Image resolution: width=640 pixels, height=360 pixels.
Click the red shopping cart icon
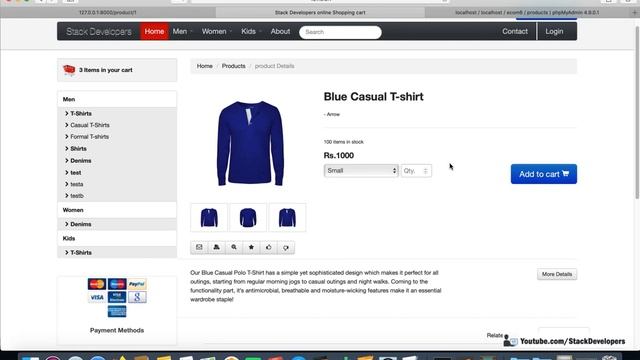[69, 70]
